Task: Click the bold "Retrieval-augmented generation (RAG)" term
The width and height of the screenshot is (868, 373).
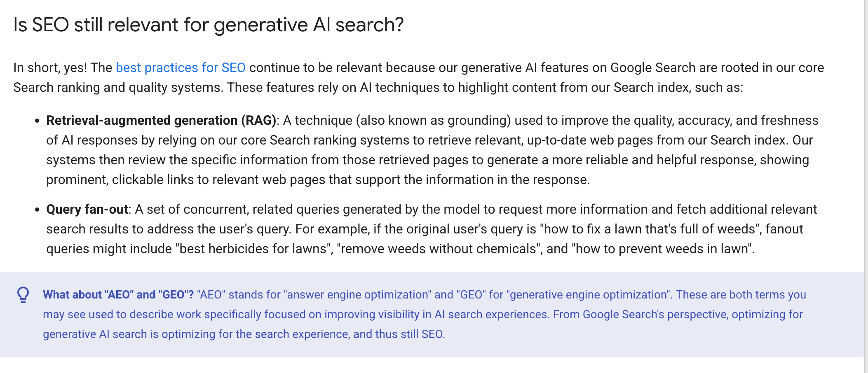Action: tap(161, 120)
